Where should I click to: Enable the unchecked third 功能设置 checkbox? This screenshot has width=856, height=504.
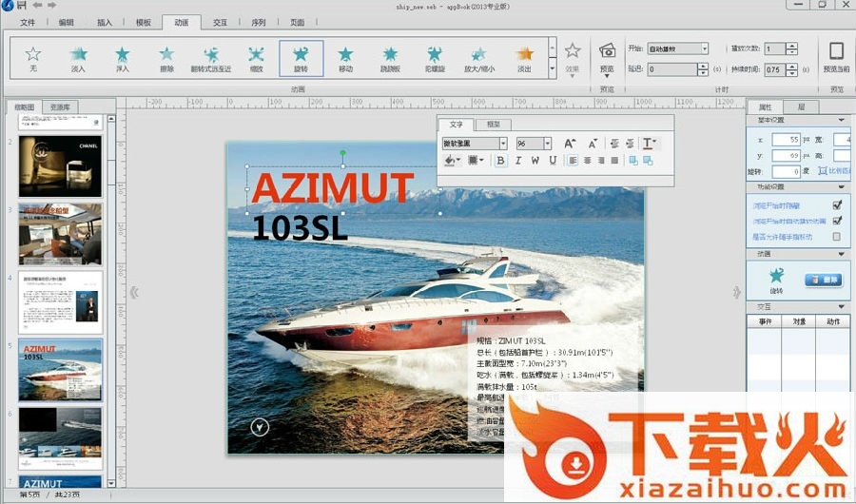pyautogui.click(x=837, y=237)
